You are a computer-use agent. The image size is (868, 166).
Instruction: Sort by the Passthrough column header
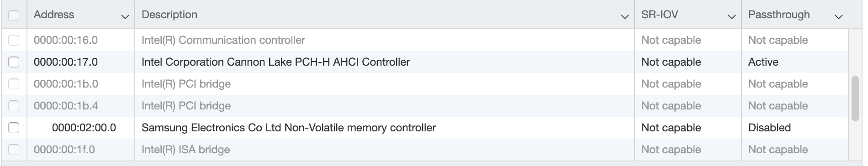click(x=779, y=15)
